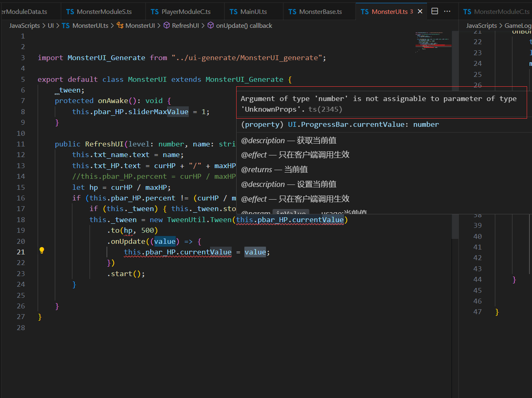Click the lightbulb quick fix icon

(x=42, y=250)
